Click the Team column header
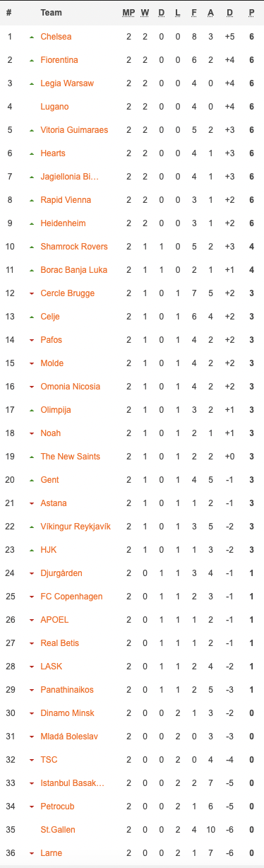The width and height of the screenshot is (264, 868). (x=51, y=13)
